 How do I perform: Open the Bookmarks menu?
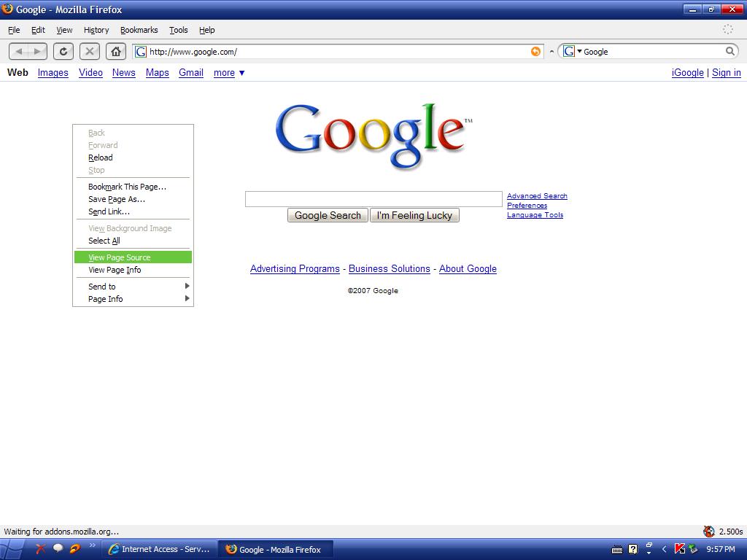click(x=139, y=30)
